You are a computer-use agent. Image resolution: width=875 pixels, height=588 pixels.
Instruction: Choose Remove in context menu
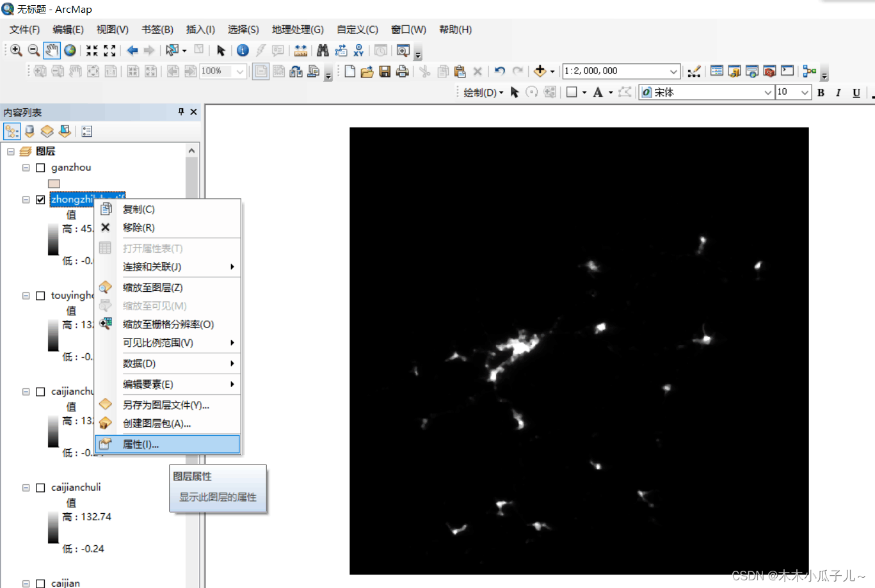click(x=167, y=227)
